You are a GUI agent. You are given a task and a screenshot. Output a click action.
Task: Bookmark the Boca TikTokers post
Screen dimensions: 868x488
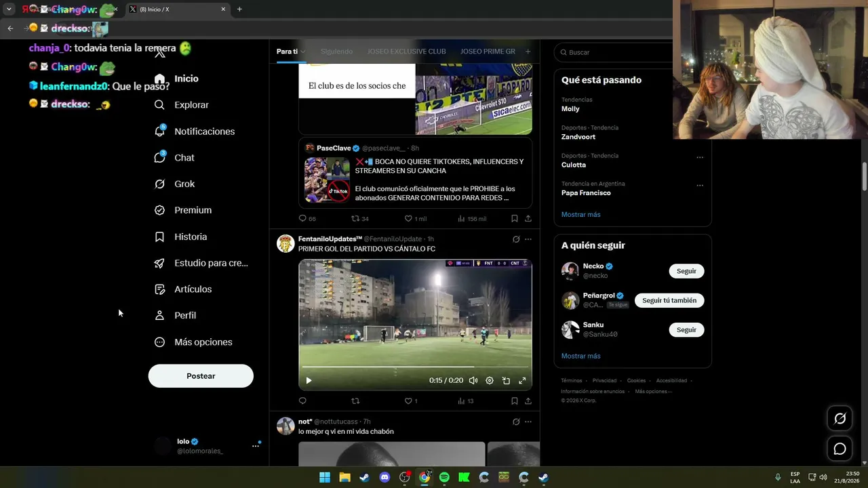pyautogui.click(x=515, y=218)
